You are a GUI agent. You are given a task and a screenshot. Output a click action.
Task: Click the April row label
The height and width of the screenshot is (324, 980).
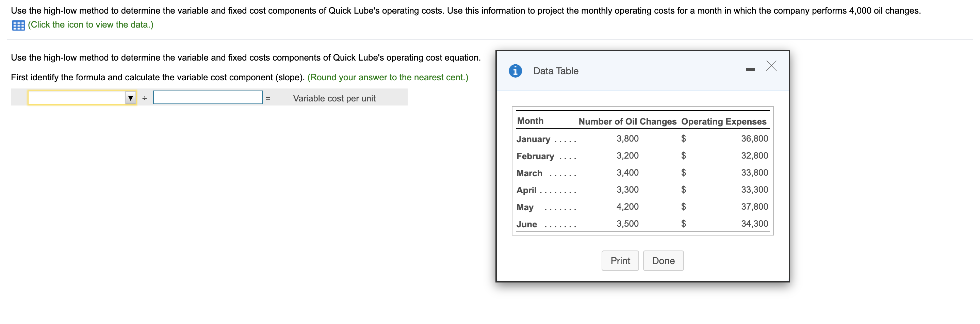pos(526,190)
